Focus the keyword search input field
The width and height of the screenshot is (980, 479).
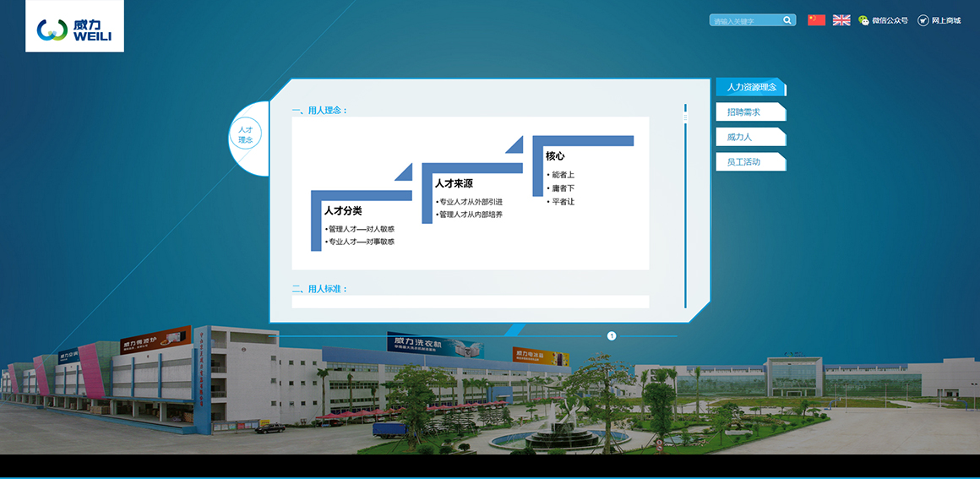(x=746, y=20)
